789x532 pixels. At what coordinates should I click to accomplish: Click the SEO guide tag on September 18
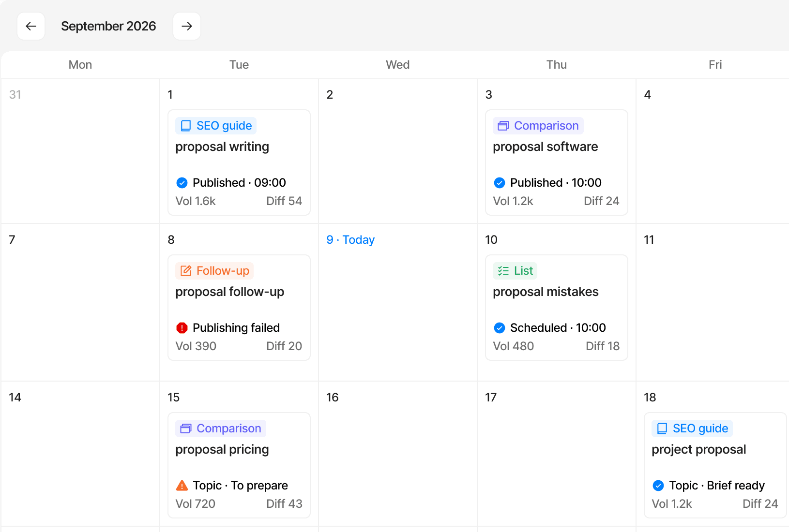click(692, 429)
